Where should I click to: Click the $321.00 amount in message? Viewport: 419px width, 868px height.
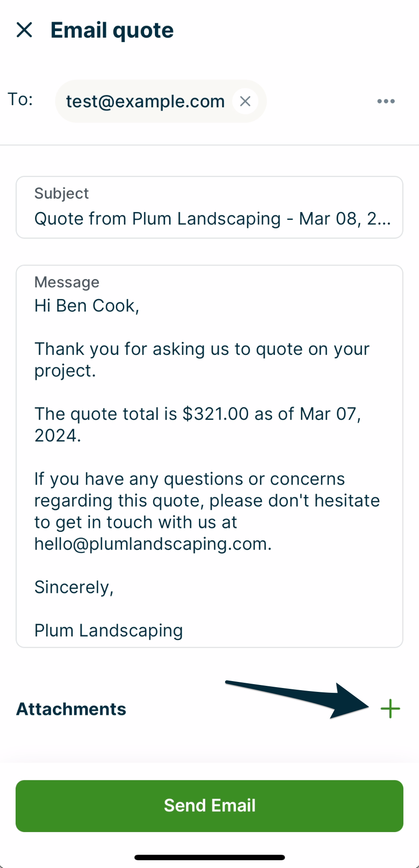click(x=216, y=414)
